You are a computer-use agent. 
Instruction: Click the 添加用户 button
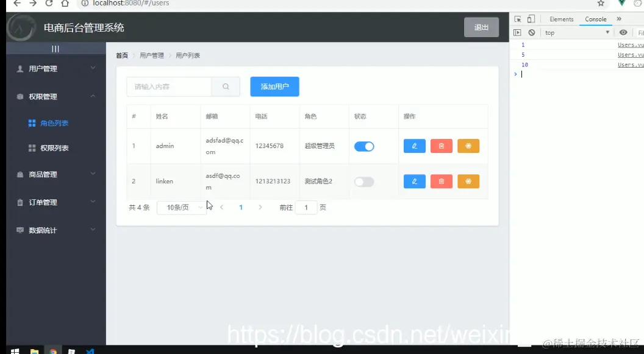[273, 87]
